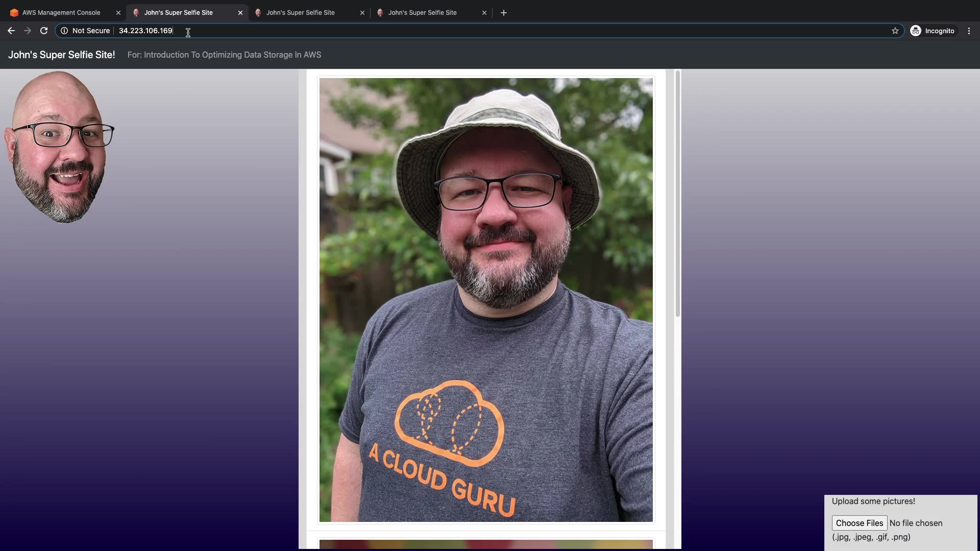Click the Choose Files button
Screen dimensions: 980x551
coord(859,523)
